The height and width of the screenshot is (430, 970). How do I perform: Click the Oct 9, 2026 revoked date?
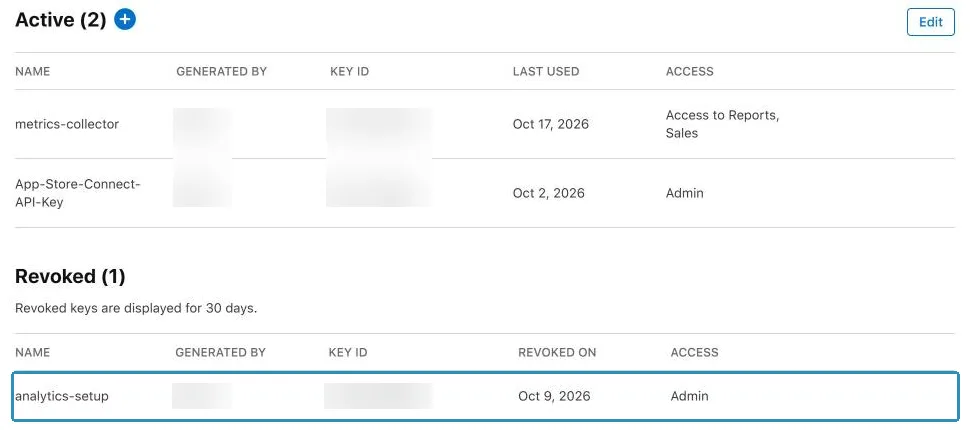[x=554, y=396]
